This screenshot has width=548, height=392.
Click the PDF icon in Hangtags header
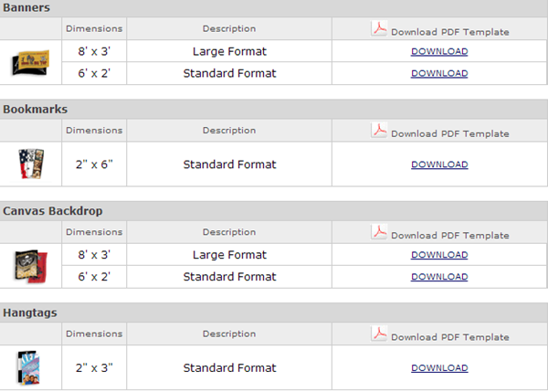point(379,334)
